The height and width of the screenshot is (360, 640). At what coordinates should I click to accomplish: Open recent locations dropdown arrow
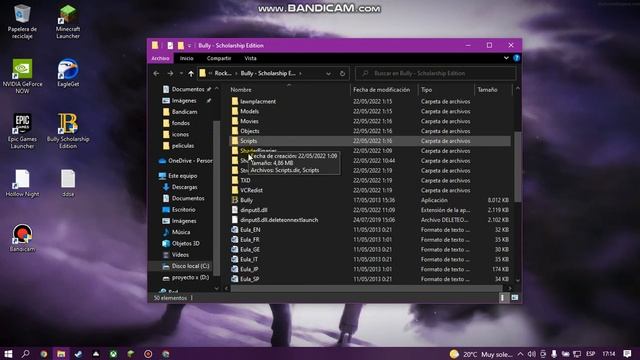point(181,73)
